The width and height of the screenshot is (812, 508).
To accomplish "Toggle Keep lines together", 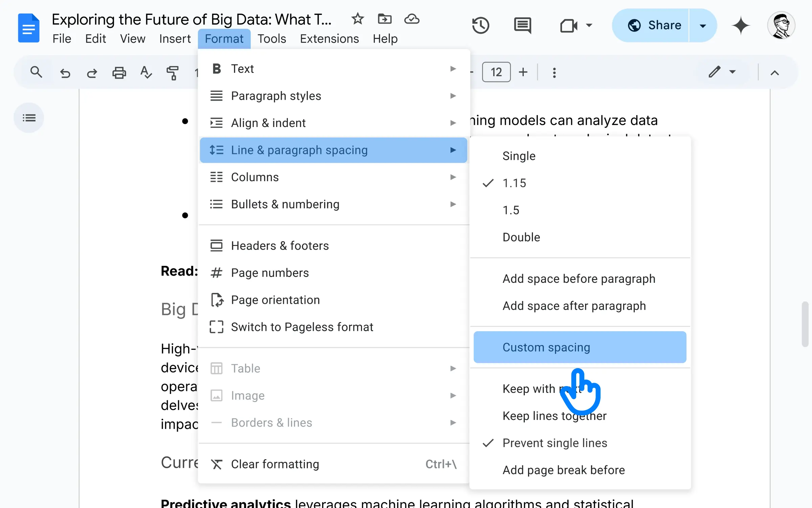I will (580, 416).
